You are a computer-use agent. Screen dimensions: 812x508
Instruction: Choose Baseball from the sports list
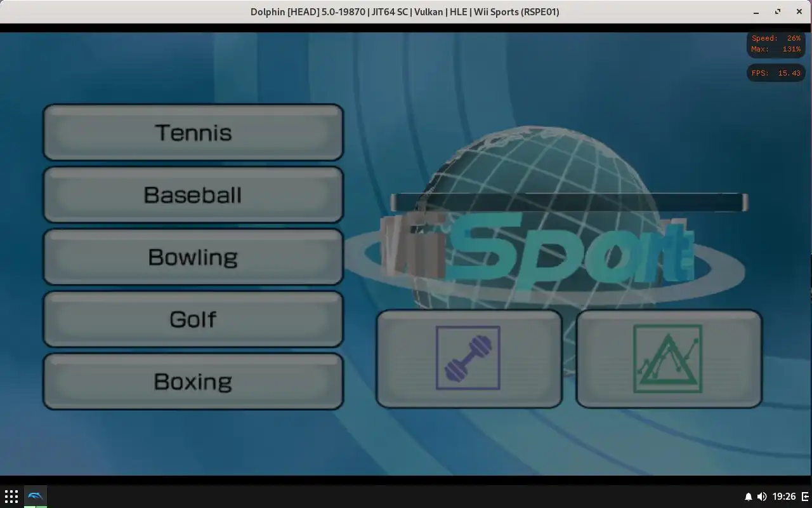[193, 194]
